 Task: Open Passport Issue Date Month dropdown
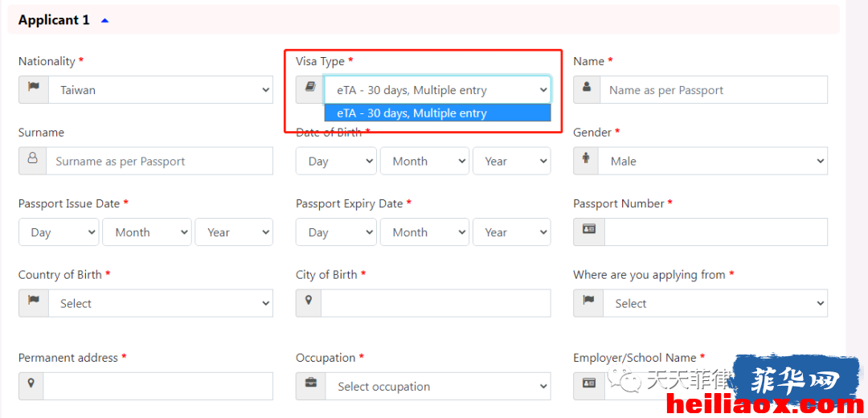tap(147, 232)
